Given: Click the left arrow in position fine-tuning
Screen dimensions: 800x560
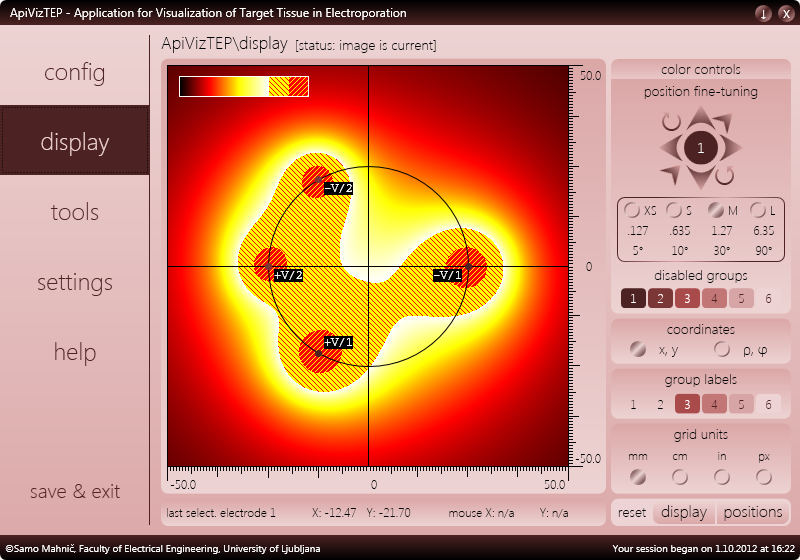Looking at the screenshot, I should pos(670,148).
